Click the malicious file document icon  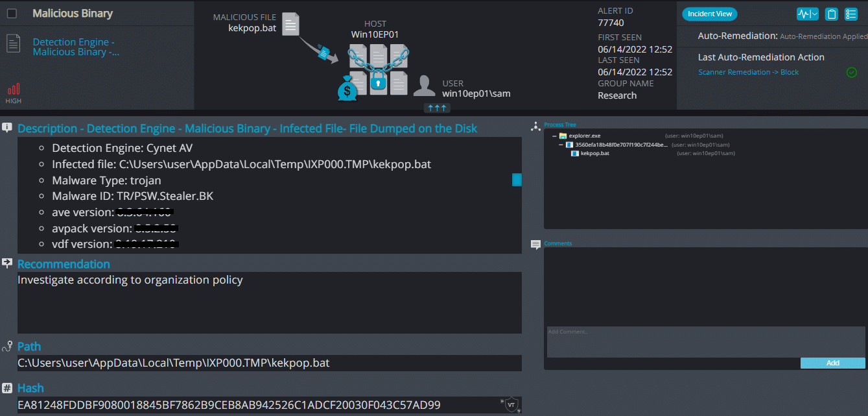[x=292, y=24]
